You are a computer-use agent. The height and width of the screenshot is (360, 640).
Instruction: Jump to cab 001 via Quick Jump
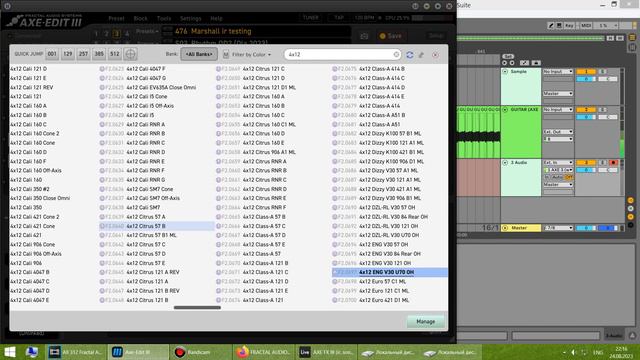pyautogui.click(x=52, y=54)
